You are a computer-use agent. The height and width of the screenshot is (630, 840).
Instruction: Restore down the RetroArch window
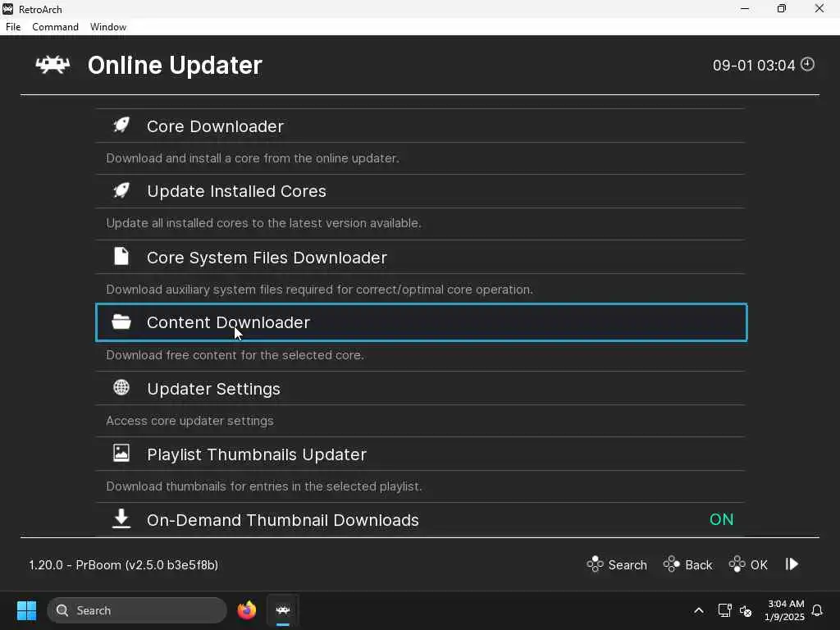[x=782, y=8]
